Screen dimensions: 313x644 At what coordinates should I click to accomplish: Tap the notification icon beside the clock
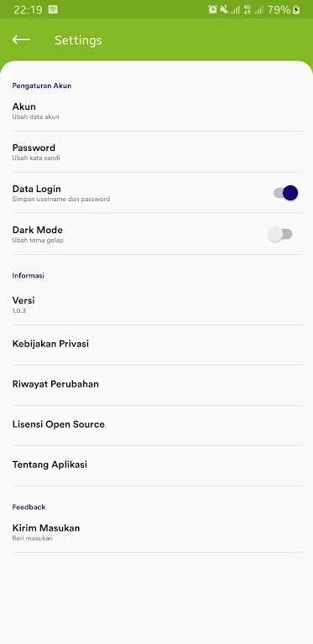(53, 9)
